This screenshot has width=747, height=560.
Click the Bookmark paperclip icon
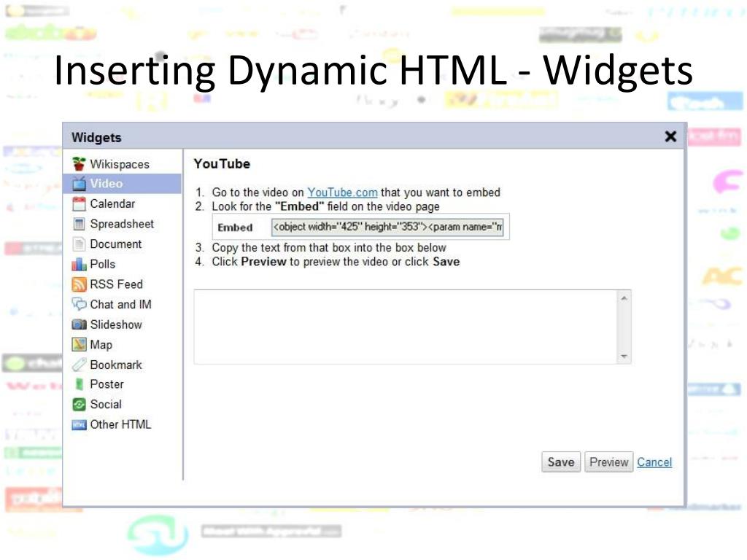(79, 365)
